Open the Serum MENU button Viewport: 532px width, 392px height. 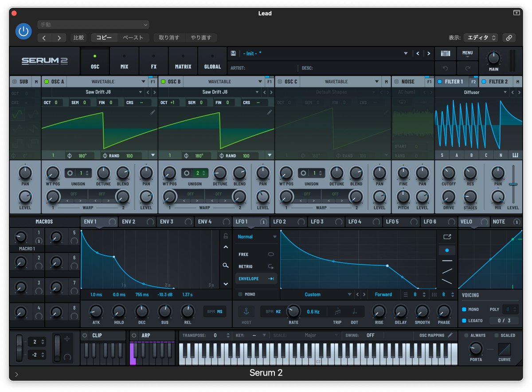point(467,54)
